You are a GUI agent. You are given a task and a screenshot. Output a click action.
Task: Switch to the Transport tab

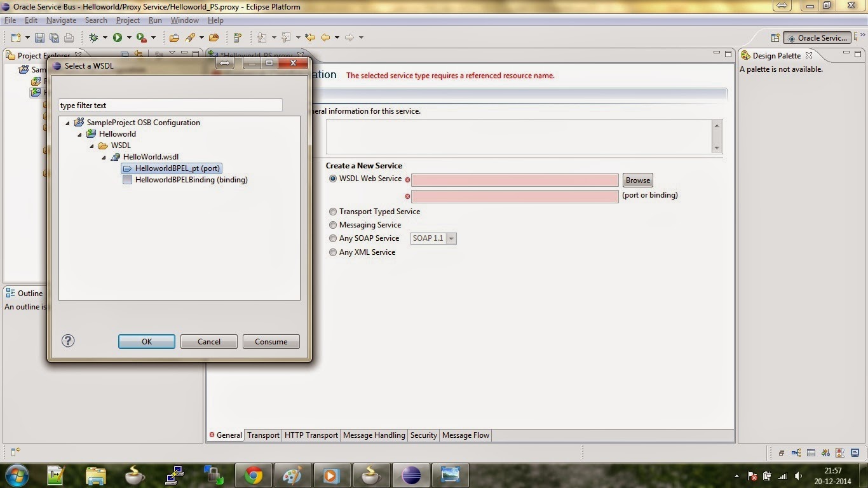point(263,435)
